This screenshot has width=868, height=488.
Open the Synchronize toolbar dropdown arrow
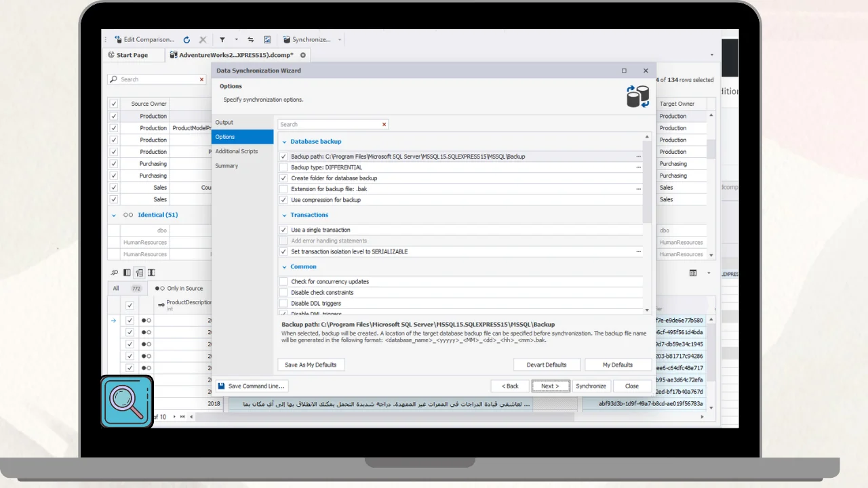[340, 40]
